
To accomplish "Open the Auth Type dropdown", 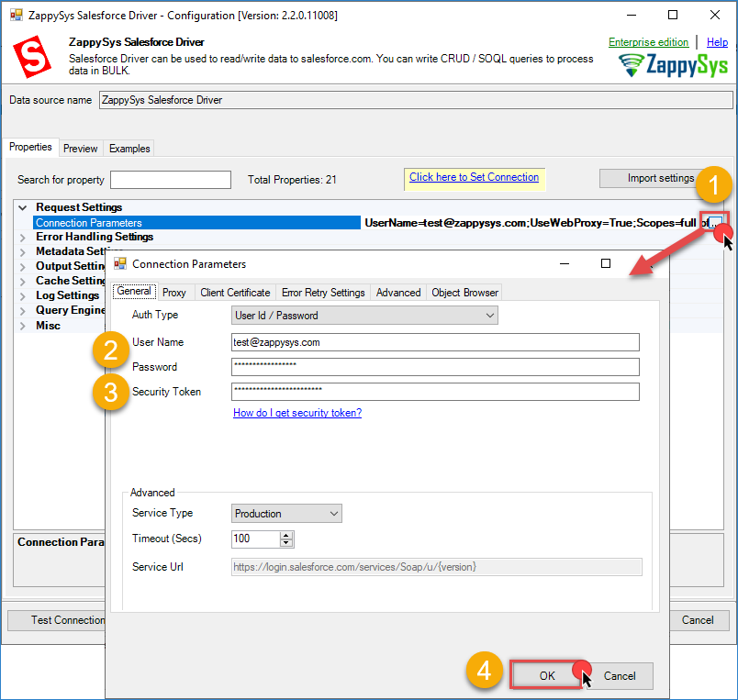I will [364, 316].
